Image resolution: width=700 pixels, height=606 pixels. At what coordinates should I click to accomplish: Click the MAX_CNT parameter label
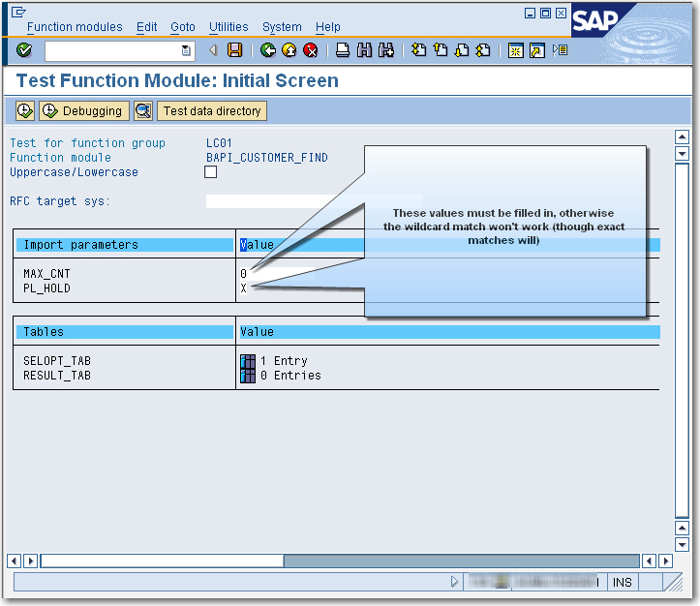click(46, 274)
